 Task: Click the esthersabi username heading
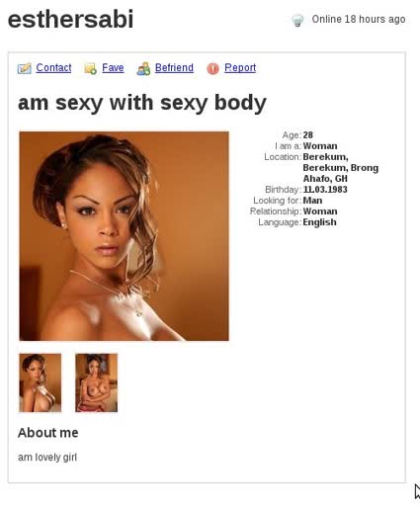(70, 19)
